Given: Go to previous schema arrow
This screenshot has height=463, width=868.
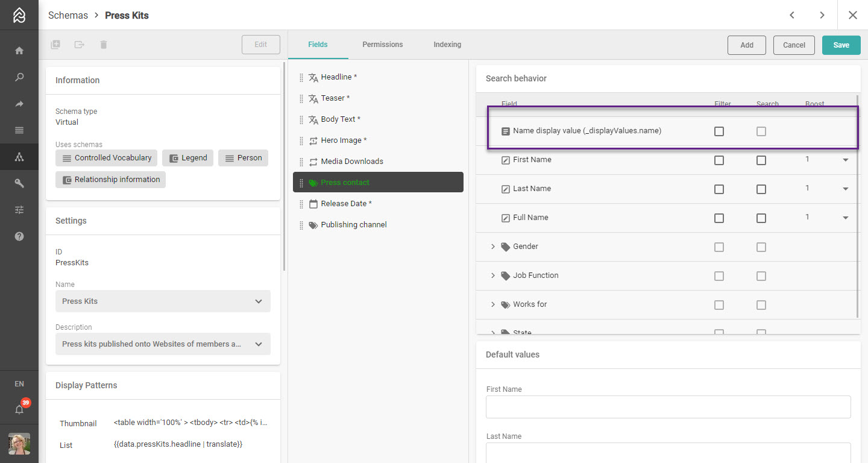Looking at the screenshot, I should (792, 15).
